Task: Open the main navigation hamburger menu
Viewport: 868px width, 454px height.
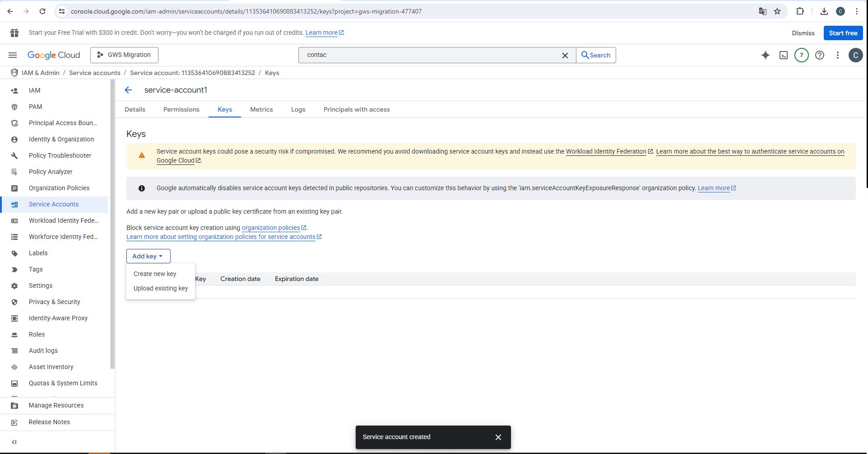Action: (13, 55)
